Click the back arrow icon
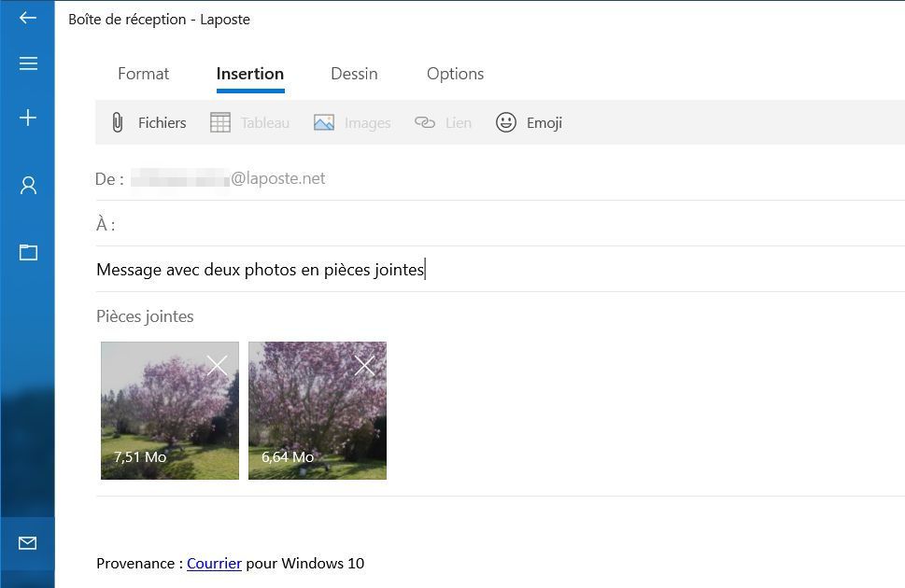This screenshot has height=588, width=905. tap(28, 18)
